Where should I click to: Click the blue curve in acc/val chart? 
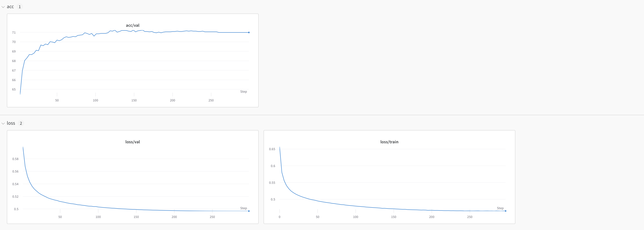pos(150,31)
